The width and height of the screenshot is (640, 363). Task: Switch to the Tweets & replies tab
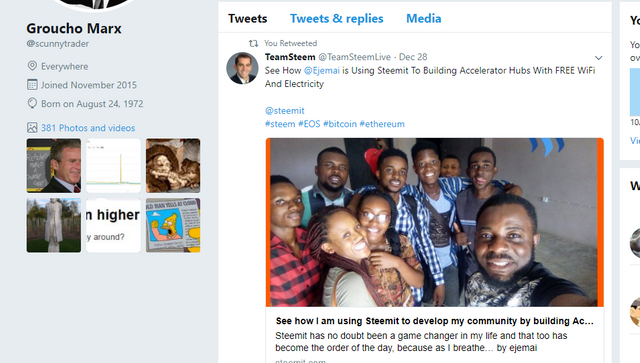pos(337,18)
